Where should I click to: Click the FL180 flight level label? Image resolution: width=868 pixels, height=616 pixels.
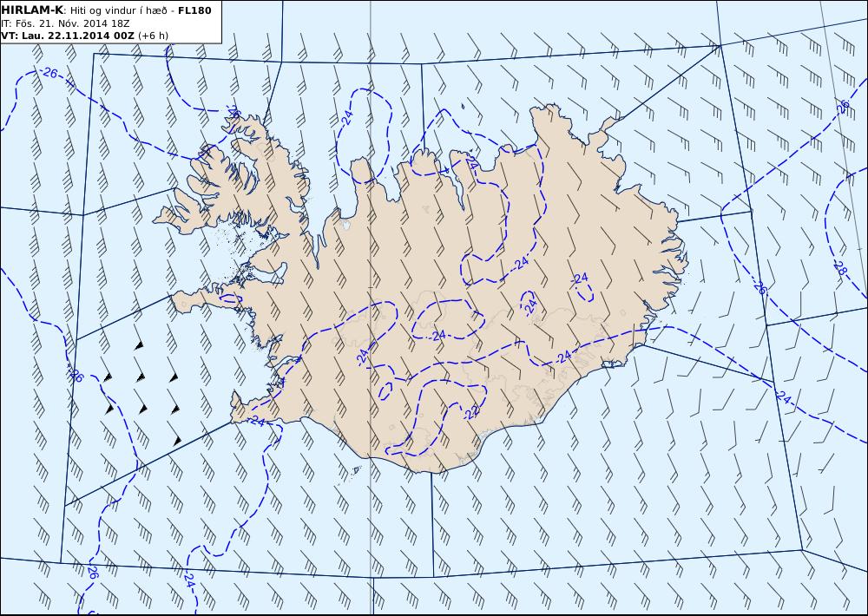click(x=194, y=10)
